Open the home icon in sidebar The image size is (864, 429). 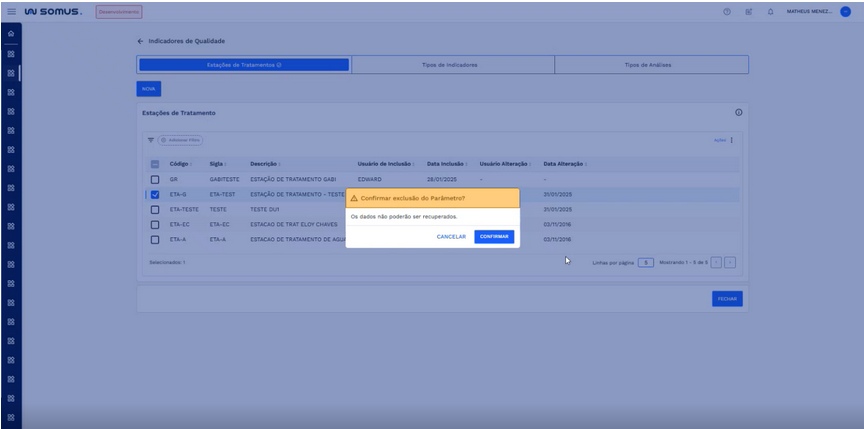pyautogui.click(x=10, y=35)
